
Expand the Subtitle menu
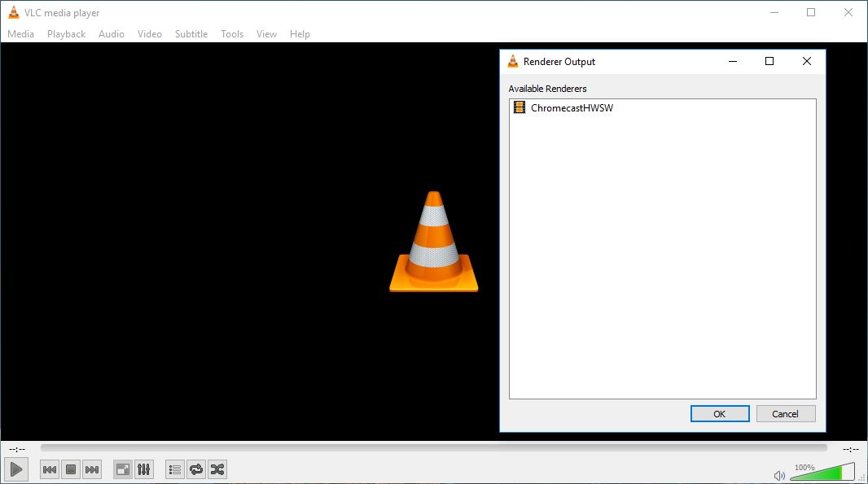[191, 34]
